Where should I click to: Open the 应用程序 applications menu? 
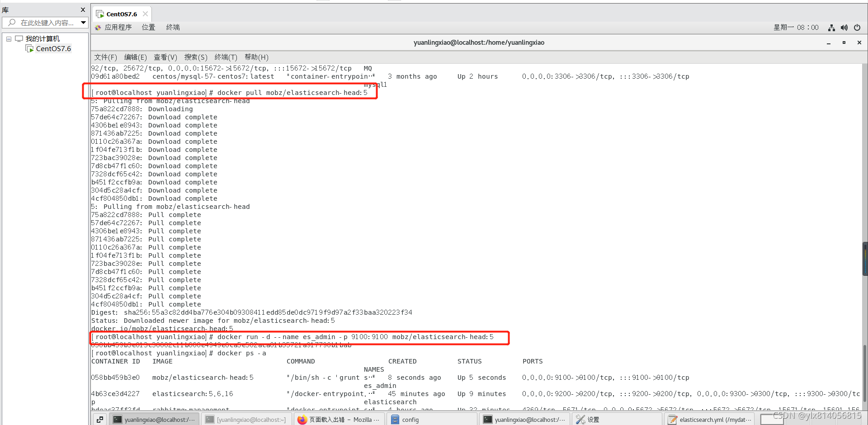(118, 28)
